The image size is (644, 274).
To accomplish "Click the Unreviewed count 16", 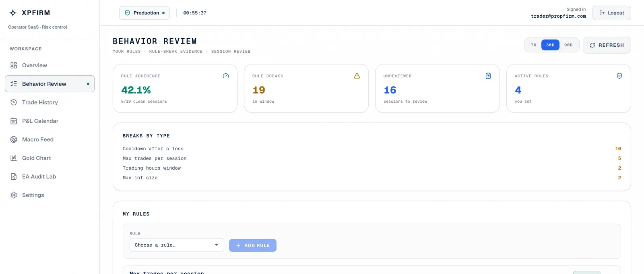I will pyautogui.click(x=390, y=90).
